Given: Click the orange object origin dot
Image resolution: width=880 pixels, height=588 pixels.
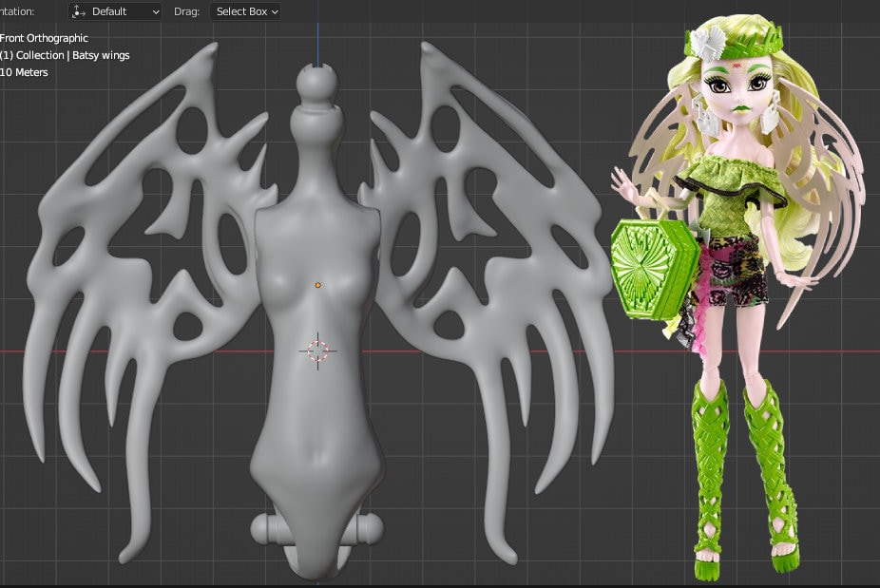Looking at the screenshot, I should 318,285.
